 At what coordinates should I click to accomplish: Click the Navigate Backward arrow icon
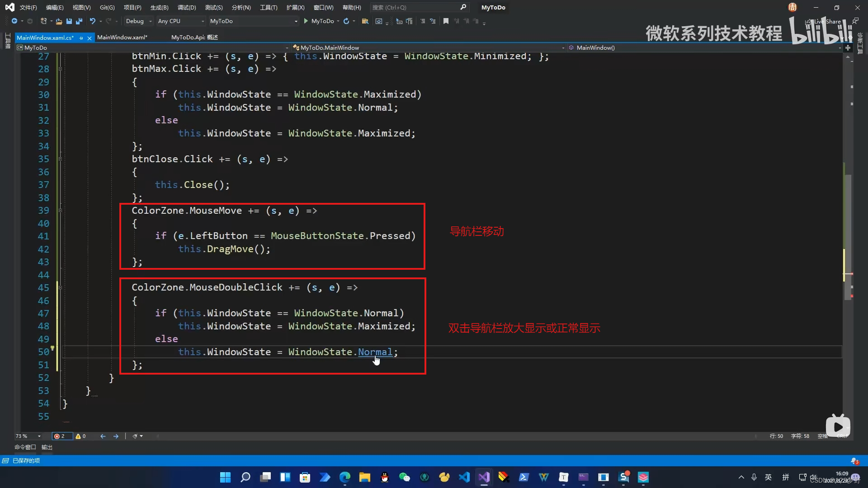coord(14,21)
